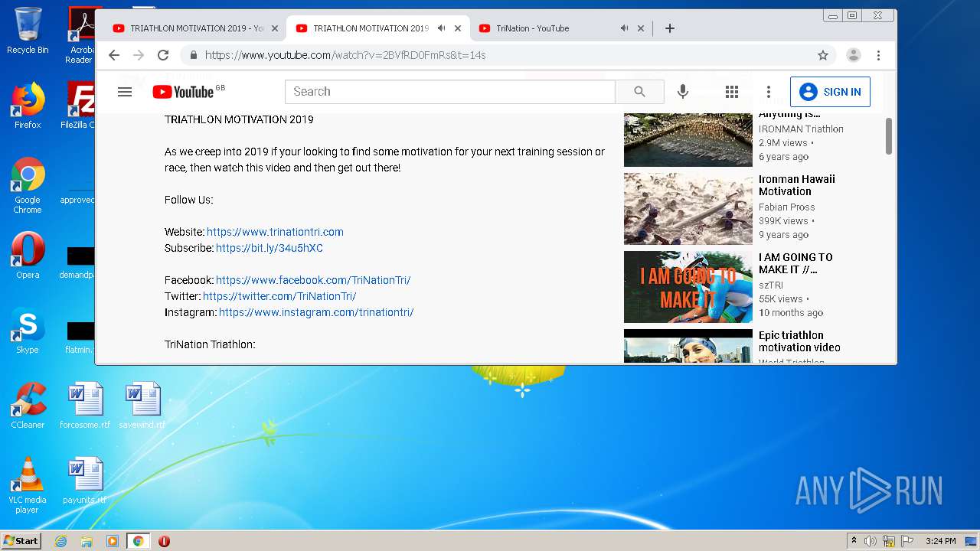Open the YouTube apps grid

(x=732, y=92)
